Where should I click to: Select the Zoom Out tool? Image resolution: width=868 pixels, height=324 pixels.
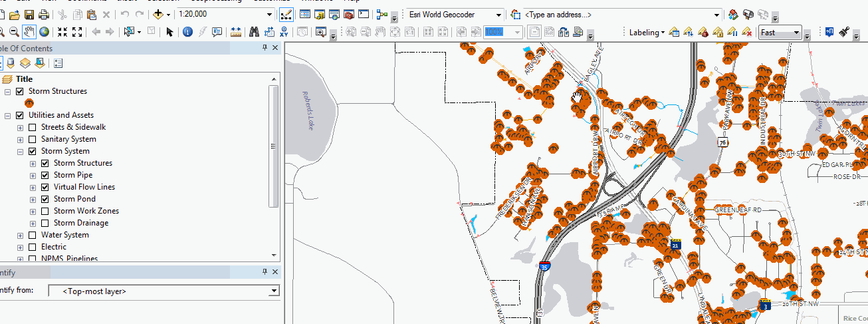(14, 31)
